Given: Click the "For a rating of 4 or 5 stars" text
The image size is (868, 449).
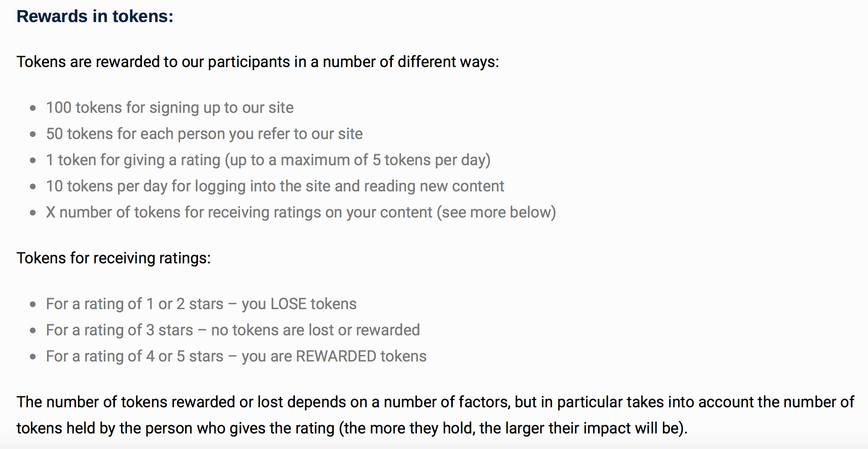Looking at the screenshot, I should 135,356.
